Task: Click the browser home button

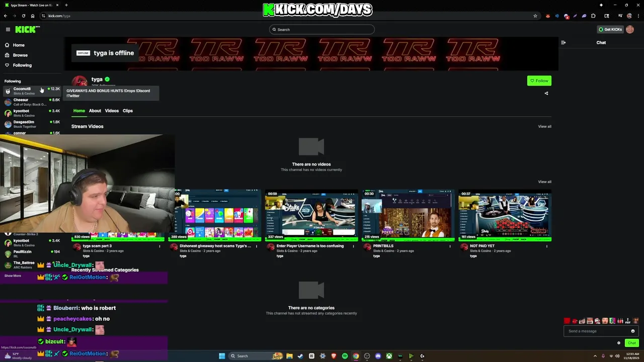Action: 33,16
